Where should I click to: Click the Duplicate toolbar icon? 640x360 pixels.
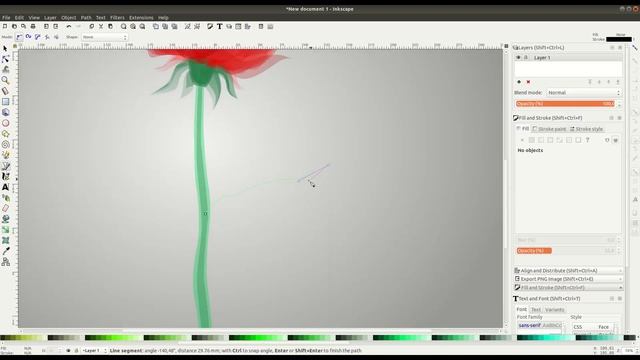pos(156,27)
